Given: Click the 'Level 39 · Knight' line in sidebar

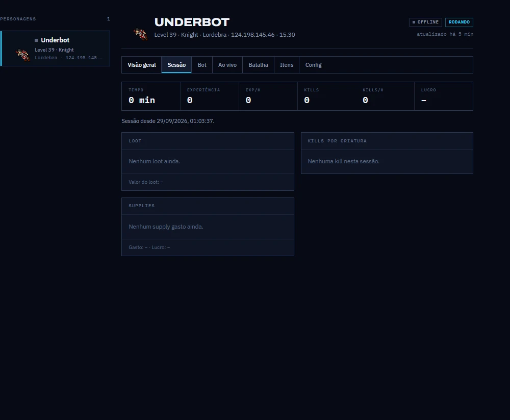Looking at the screenshot, I should coord(55,50).
